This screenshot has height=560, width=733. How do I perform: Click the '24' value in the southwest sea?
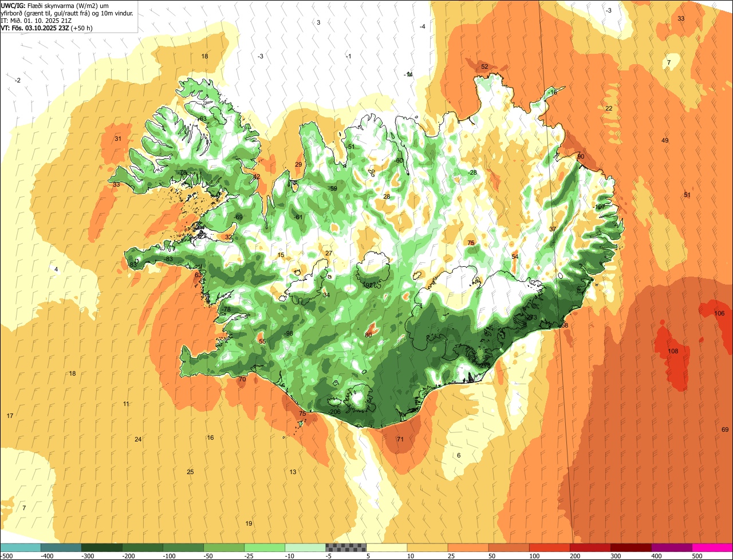138,439
